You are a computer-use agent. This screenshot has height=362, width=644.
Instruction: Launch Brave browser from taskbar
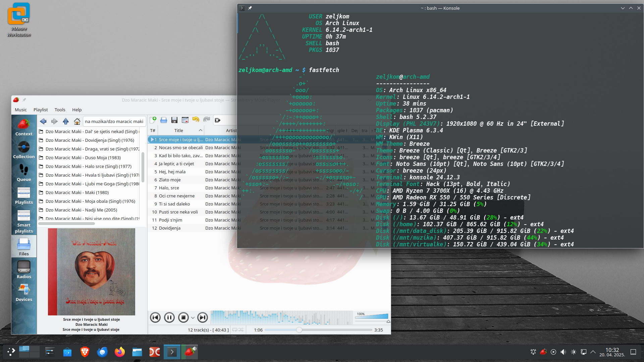85,352
